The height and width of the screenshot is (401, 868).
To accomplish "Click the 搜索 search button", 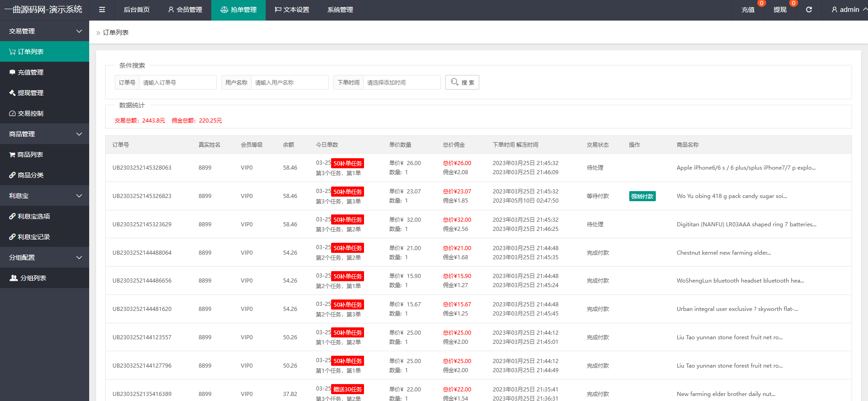I will 462,82.
